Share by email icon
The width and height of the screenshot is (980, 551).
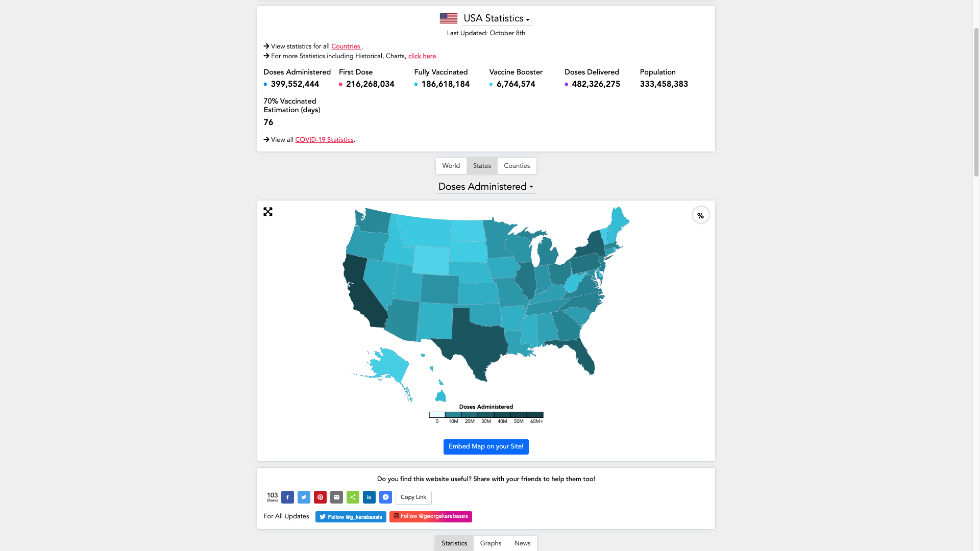click(336, 497)
